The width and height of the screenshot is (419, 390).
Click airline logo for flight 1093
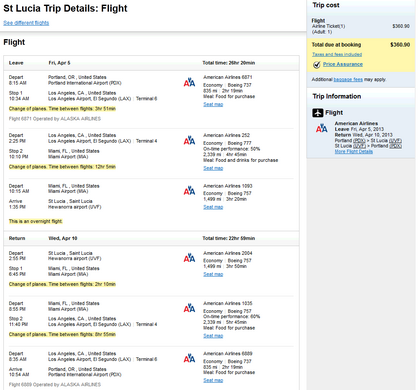pyautogui.click(x=189, y=191)
